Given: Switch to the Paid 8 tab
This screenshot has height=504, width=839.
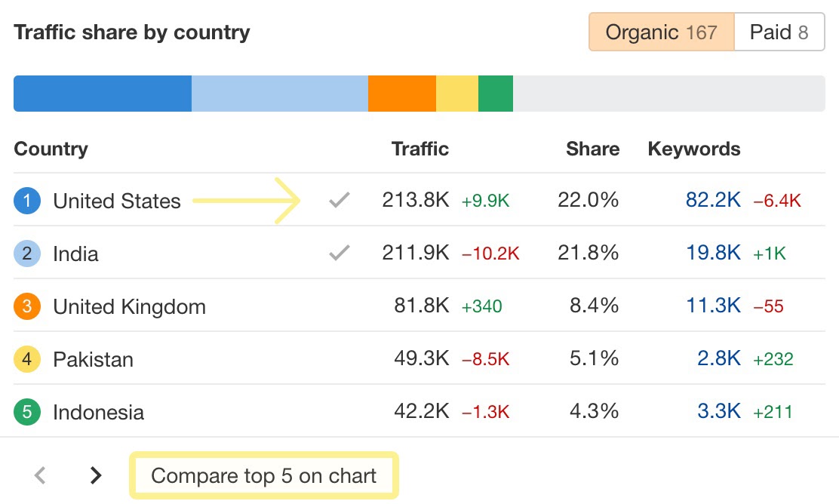Looking at the screenshot, I should 779,32.
